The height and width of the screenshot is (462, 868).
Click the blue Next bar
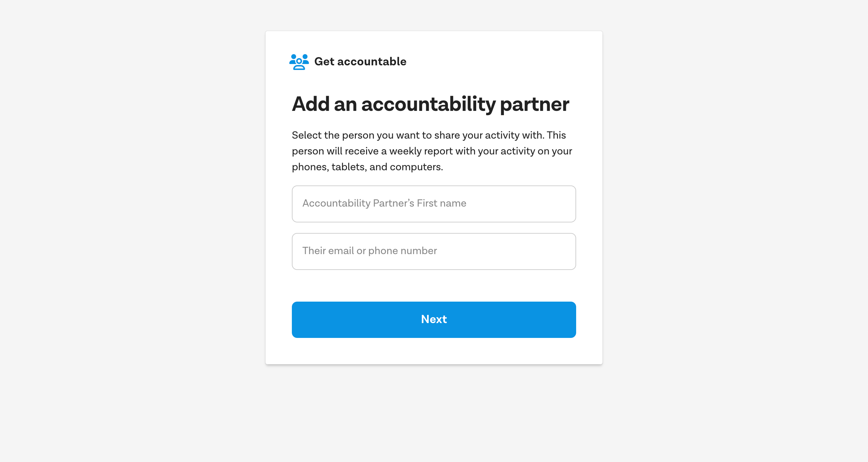433,319
